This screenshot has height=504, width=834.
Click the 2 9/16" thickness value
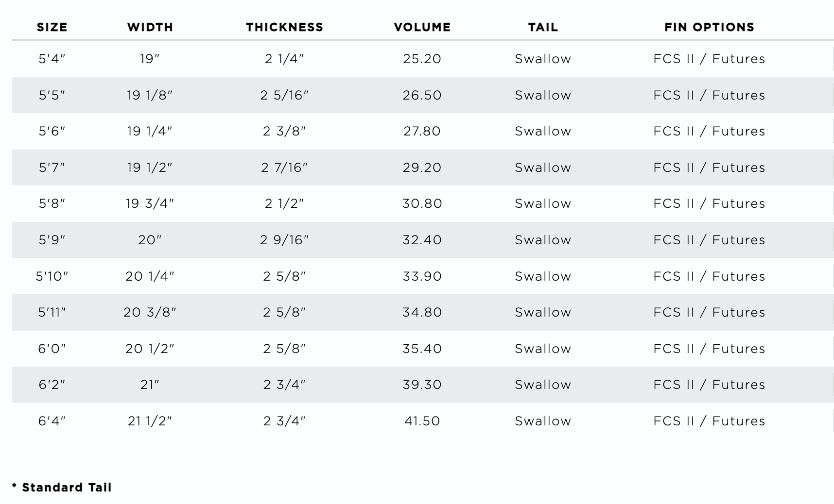284,240
